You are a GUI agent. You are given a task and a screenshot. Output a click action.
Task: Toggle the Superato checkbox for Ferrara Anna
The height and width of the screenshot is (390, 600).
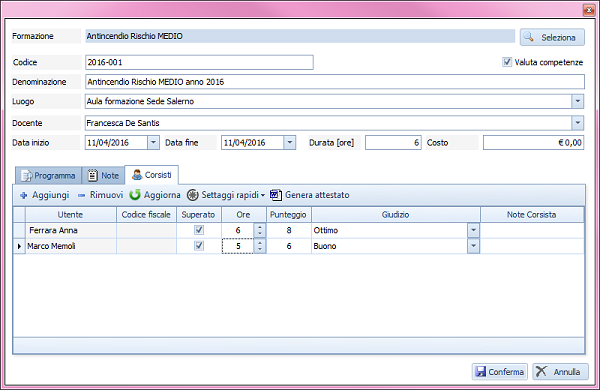199,230
